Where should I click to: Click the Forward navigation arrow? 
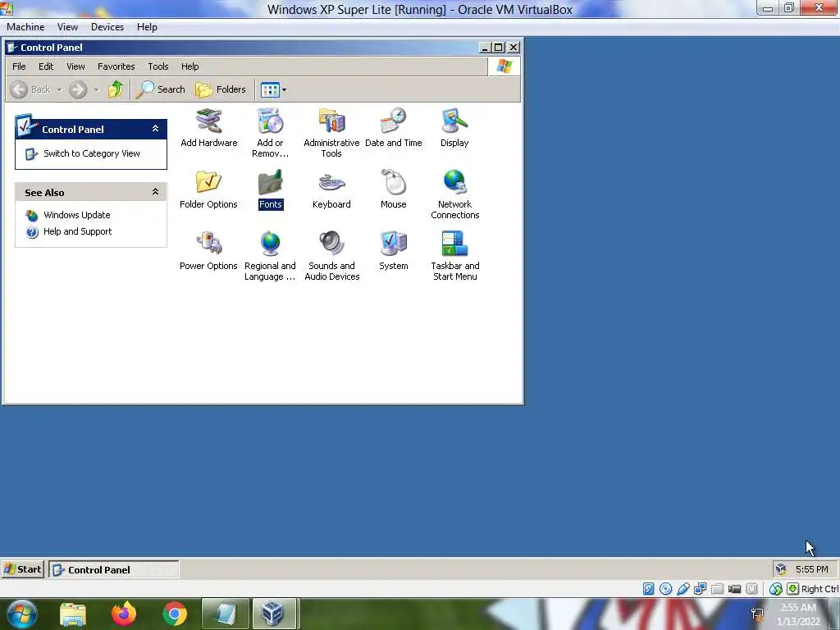click(78, 89)
